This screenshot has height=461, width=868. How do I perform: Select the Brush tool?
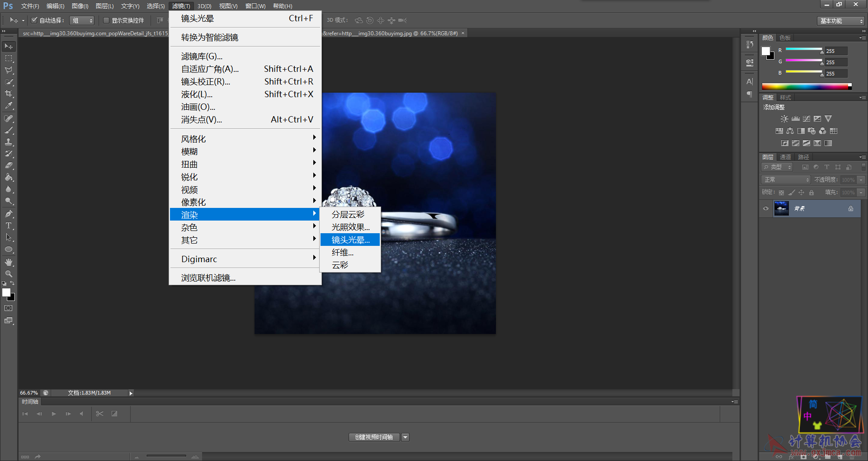[9, 130]
